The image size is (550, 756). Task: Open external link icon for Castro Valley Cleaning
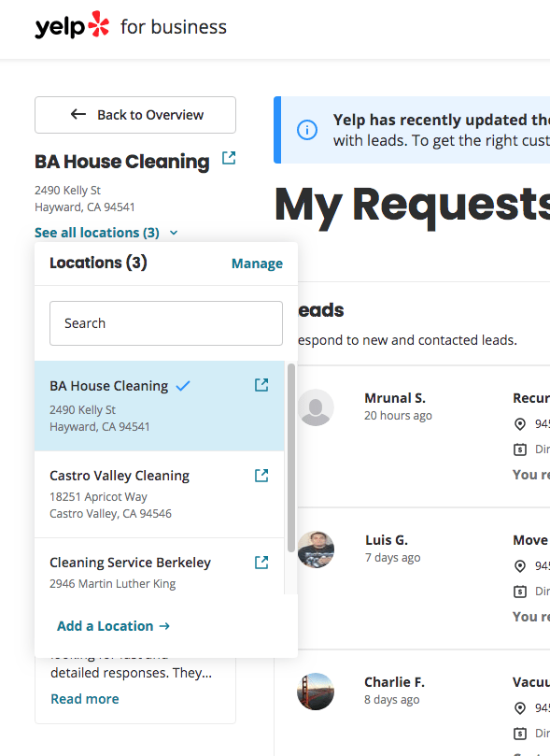tap(261, 476)
